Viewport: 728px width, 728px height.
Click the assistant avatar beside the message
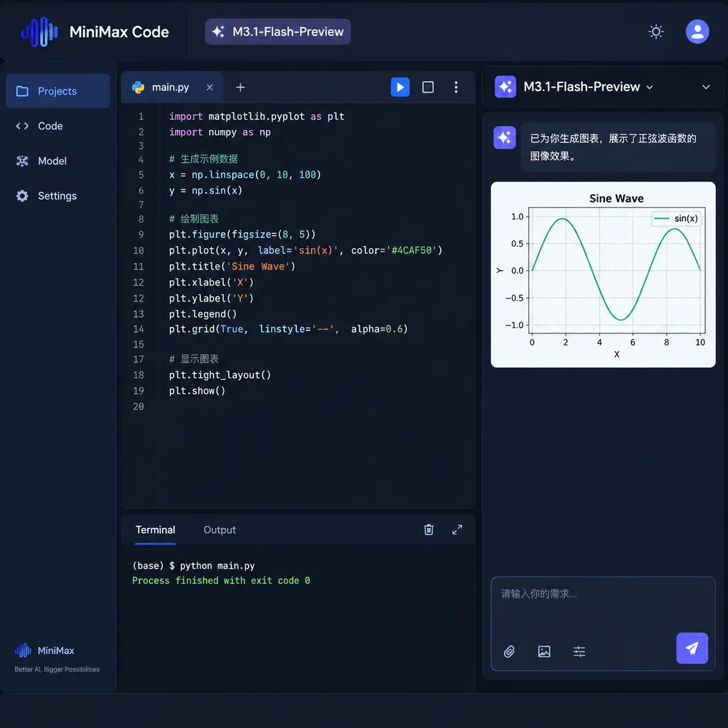click(x=504, y=137)
